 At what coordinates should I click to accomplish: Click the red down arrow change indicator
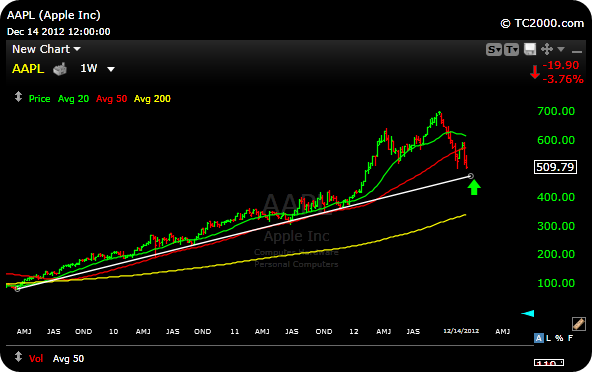(534, 72)
